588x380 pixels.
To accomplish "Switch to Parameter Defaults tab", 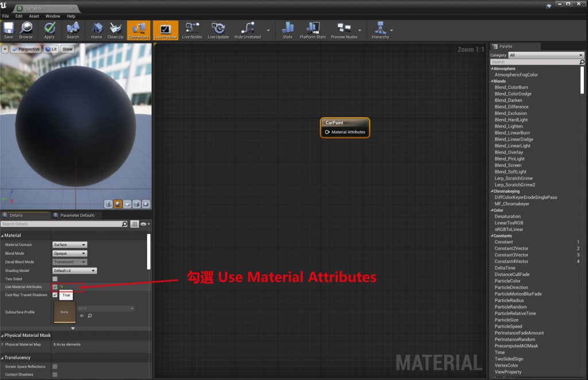I will coord(77,216).
